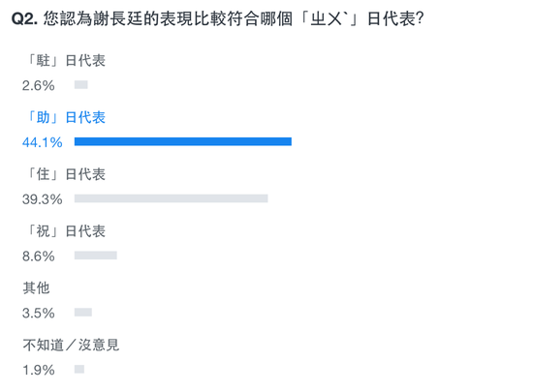Click the blue 44.1% percentage text
This screenshot has height=392, width=533.
click(43, 142)
